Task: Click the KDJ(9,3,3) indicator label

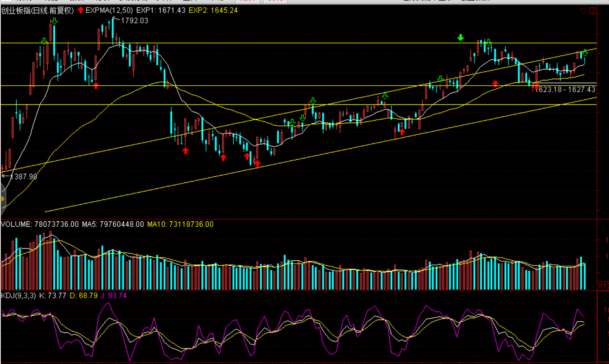Action: tap(19, 295)
